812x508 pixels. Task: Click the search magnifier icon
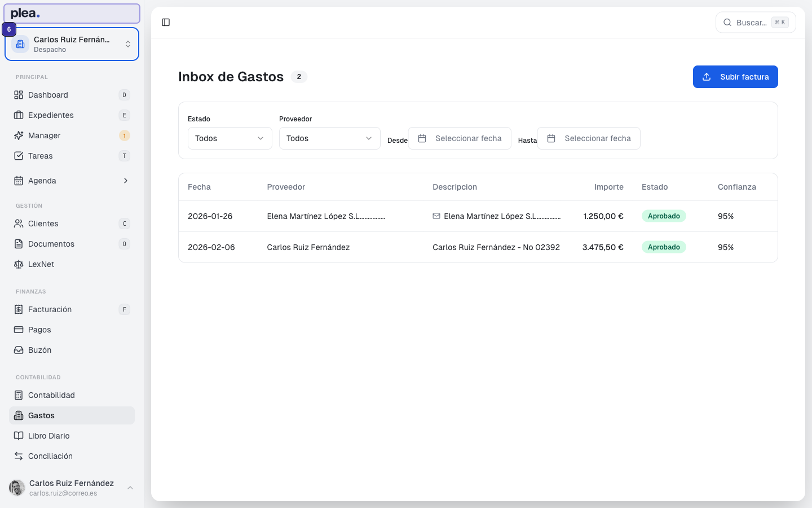[727, 23]
